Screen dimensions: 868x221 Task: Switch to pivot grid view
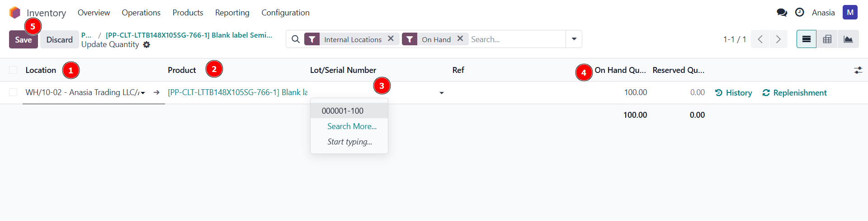click(x=827, y=39)
